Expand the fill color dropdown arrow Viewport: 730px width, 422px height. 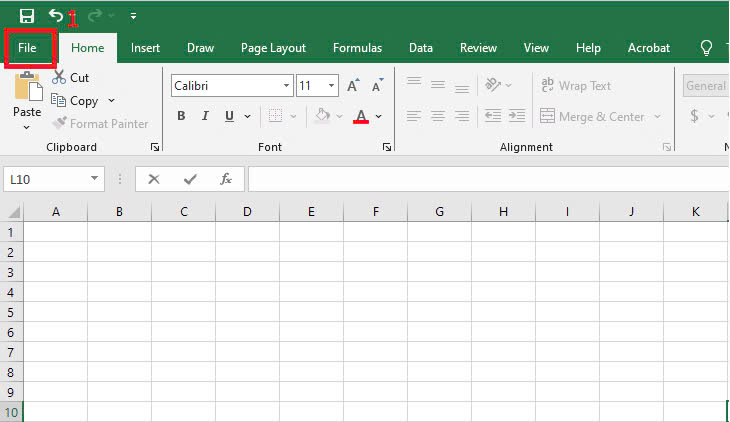[x=339, y=116]
